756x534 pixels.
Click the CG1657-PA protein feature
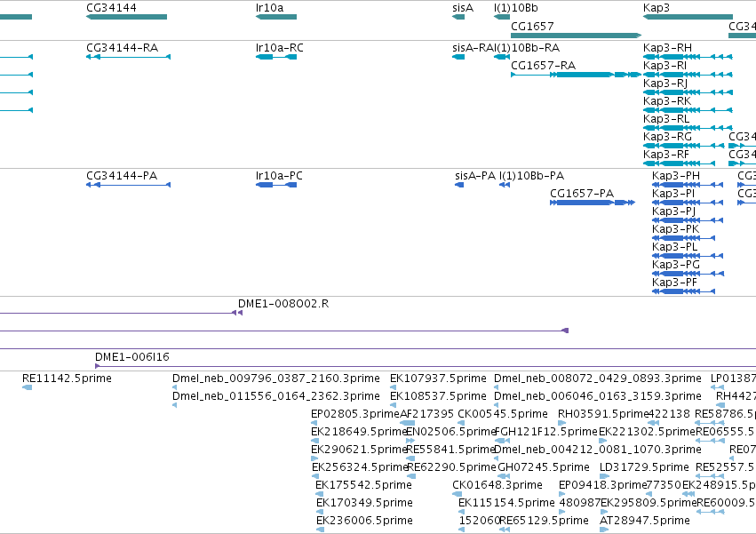pos(593,203)
